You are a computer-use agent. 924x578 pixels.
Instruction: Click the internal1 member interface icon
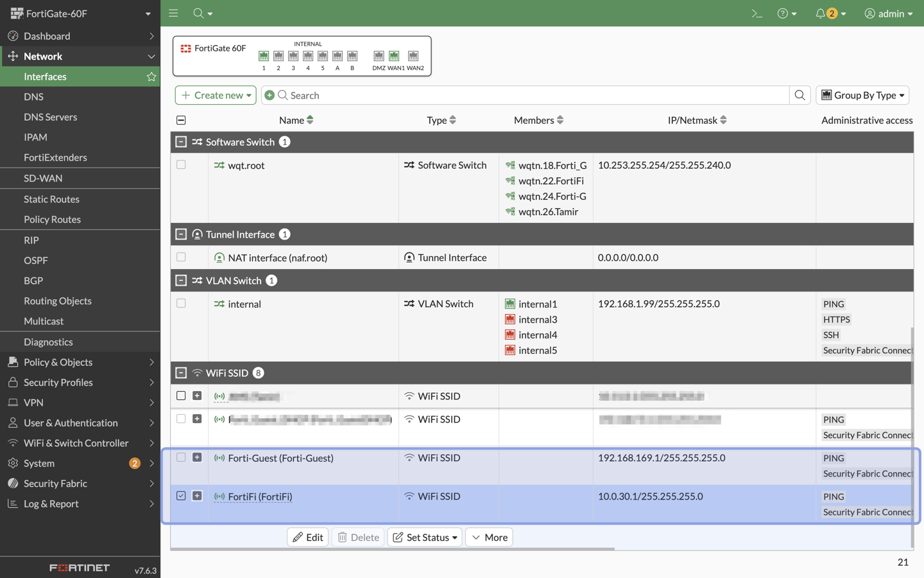coord(511,304)
